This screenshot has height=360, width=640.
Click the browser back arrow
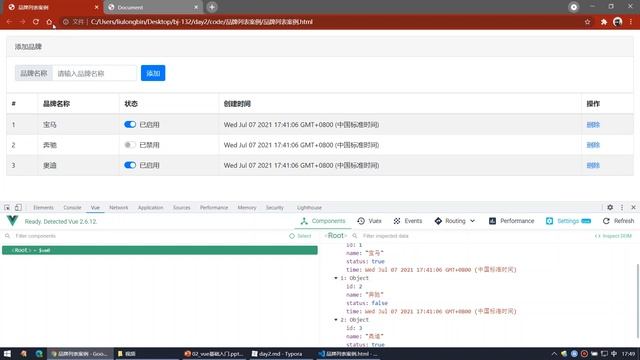click(x=9, y=22)
